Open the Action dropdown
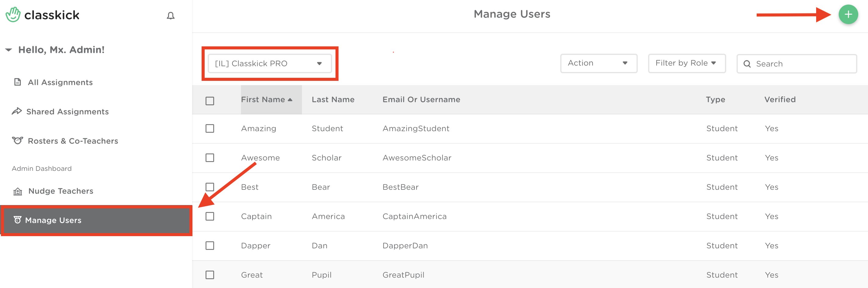Viewport: 868px width, 288px height. (598, 63)
